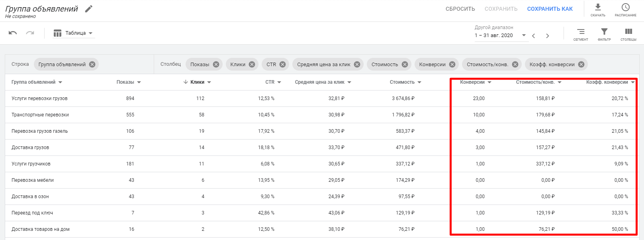Image resolution: width=644 pixels, height=240 pixels.
Task: Remove the Группа объявлений row chip
Action: [92, 65]
